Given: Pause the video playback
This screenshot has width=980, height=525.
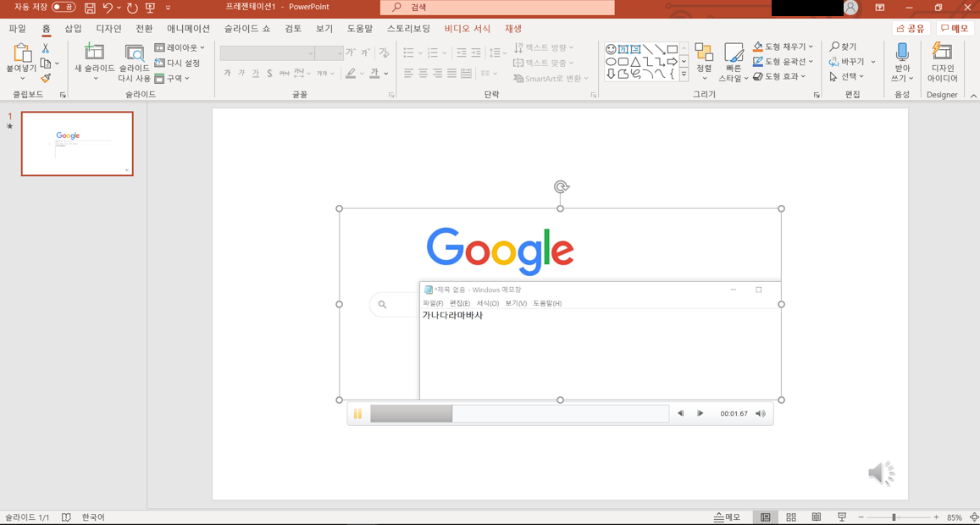Looking at the screenshot, I should point(358,414).
